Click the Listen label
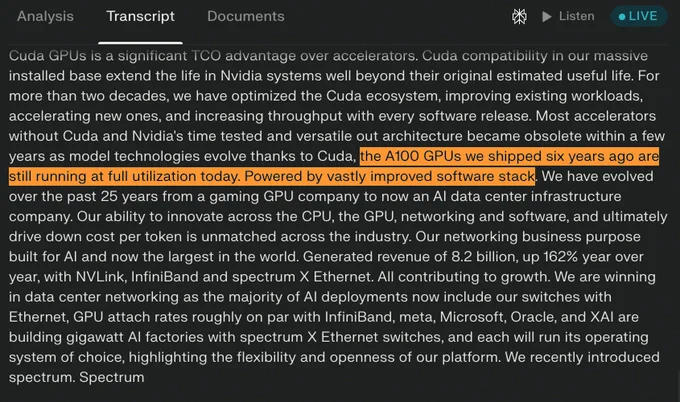The width and height of the screenshot is (680, 402). (576, 16)
